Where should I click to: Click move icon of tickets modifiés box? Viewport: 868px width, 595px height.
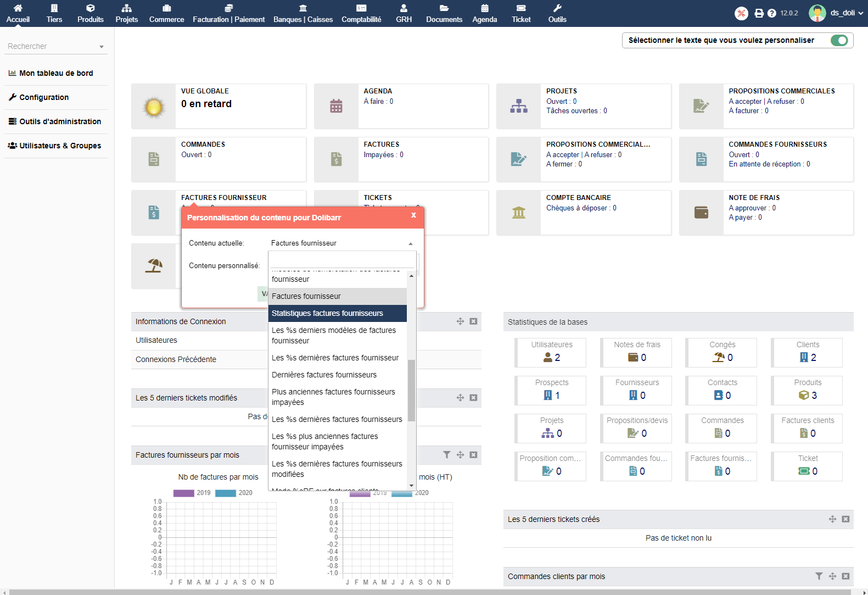[x=460, y=398]
